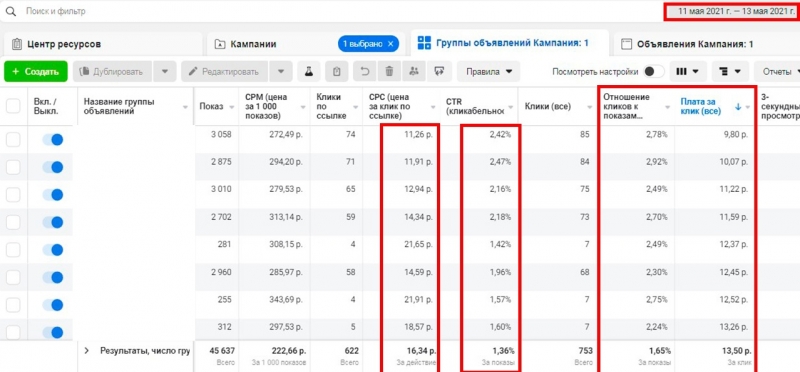
Task: Click the ratio value 2,92%
Action: click(656, 162)
